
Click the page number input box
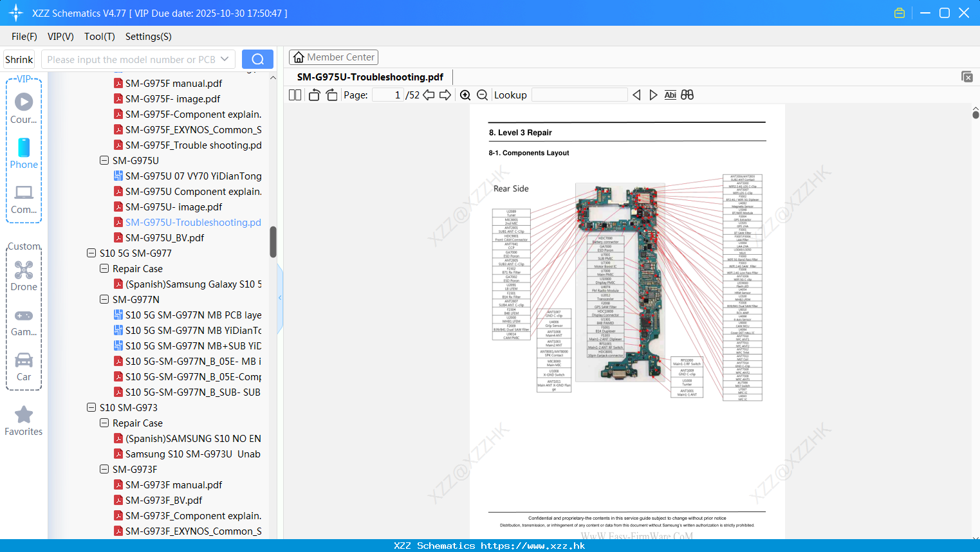point(388,95)
